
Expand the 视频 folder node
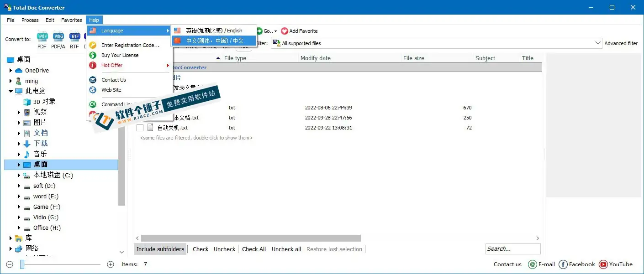tap(19, 112)
